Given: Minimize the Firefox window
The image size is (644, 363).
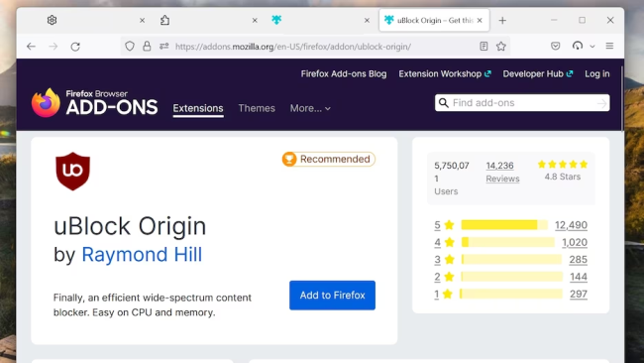Looking at the screenshot, I should tap(554, 20).
